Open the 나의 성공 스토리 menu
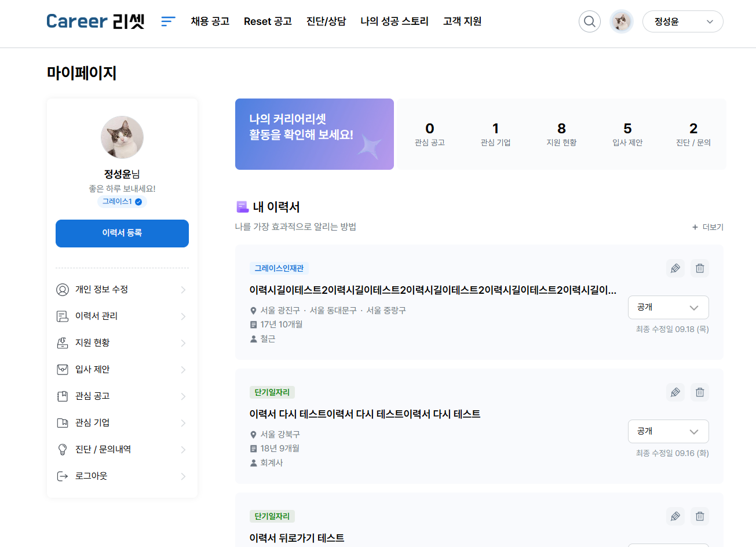756x547 pixels. click(395, 21)
